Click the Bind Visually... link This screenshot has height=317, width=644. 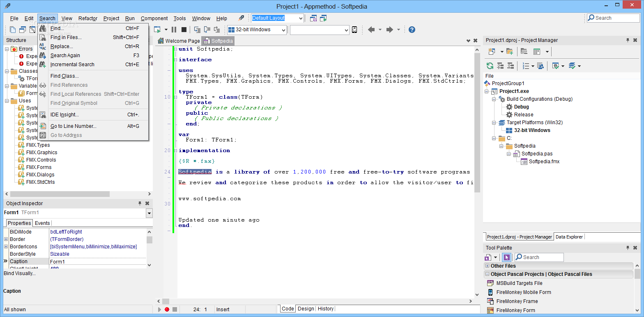(19, 273)
